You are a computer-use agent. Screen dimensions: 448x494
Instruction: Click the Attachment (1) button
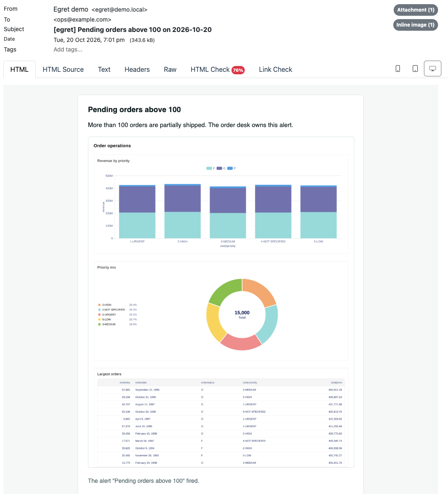point(416,10)
